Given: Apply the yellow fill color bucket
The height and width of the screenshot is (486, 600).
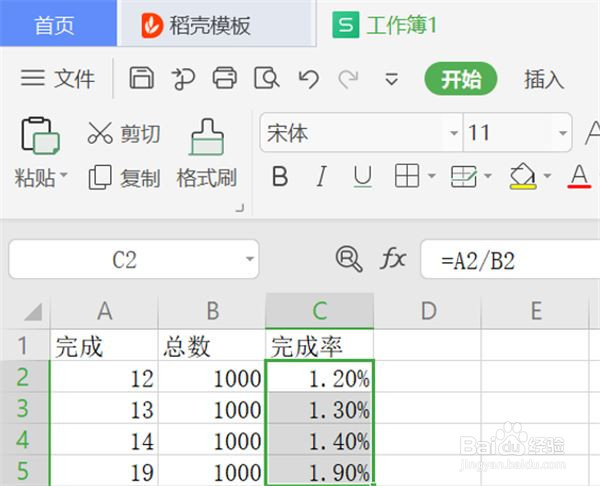Looking at the screenshot, I should click(523, 176).
